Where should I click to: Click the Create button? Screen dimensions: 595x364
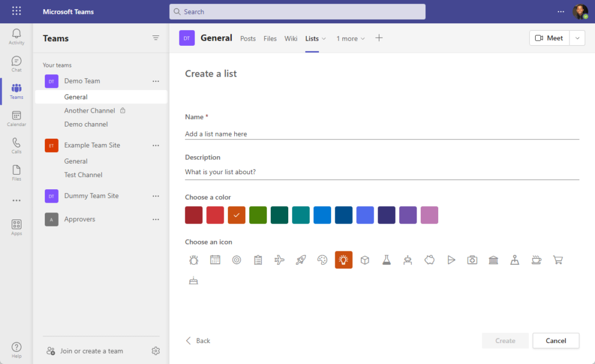[505, 341]
